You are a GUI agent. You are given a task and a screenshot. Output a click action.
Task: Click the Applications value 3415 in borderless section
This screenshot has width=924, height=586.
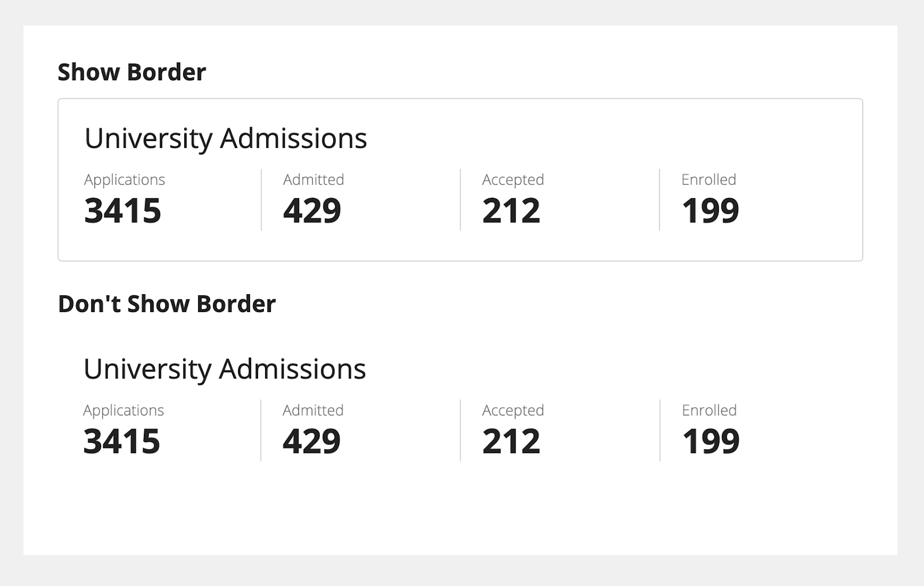[122, 442]
